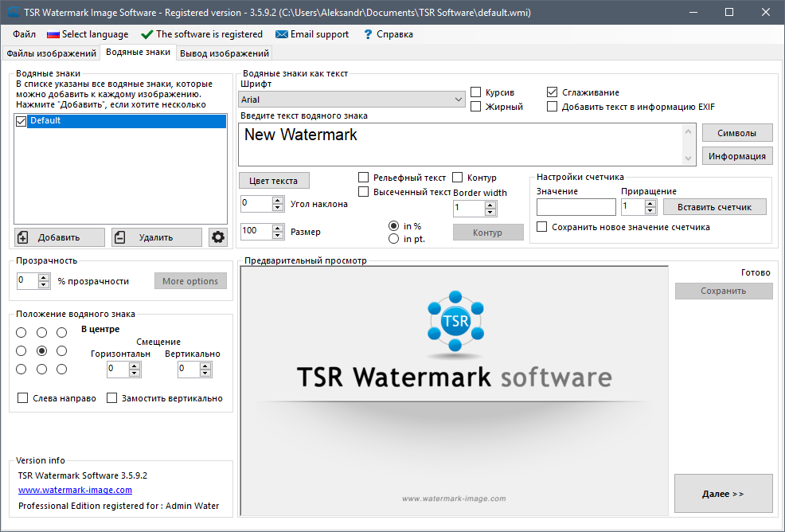Click the Email support envelope icon
The height and width of the screenshot is (532, 785).
click(281, 34)
